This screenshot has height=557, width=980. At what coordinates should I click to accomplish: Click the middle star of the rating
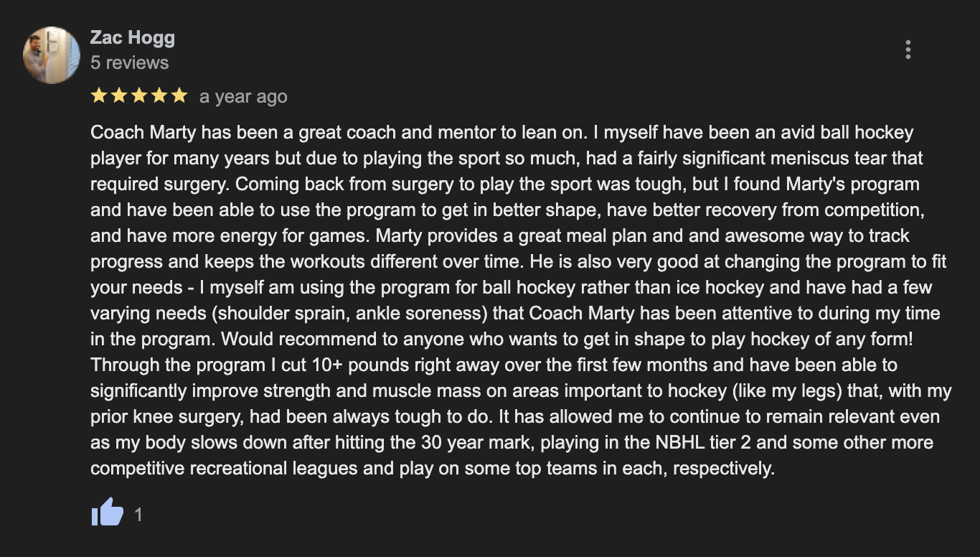(139, 95)
